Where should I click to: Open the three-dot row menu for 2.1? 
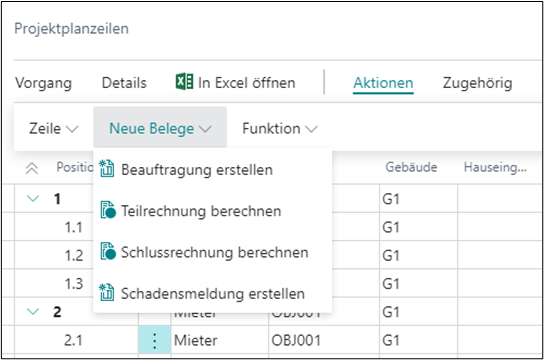[x=154, y=340]
